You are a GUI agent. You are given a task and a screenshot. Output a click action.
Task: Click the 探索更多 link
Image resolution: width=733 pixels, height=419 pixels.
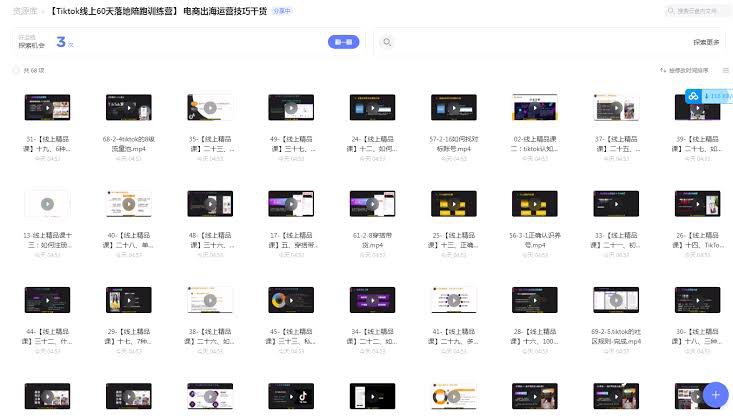coord(706,42)
